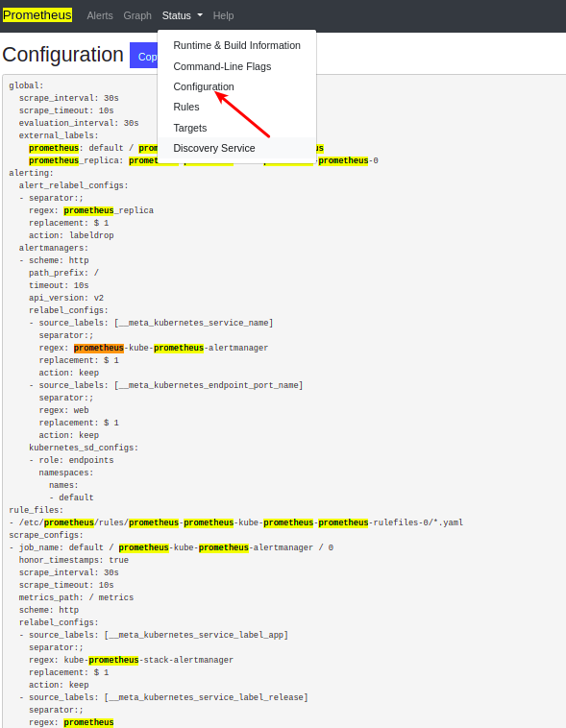Viewport: 566px width, 728px height.
Task: Open Targets from the Status dropdown
Action: tap(236, 128)
